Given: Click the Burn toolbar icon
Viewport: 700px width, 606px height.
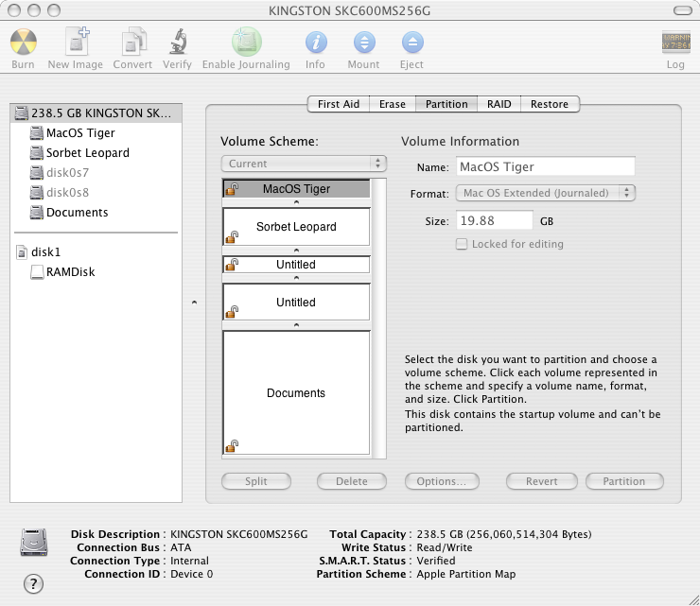Looking at the screenshot, I should [x=24, y=43].
